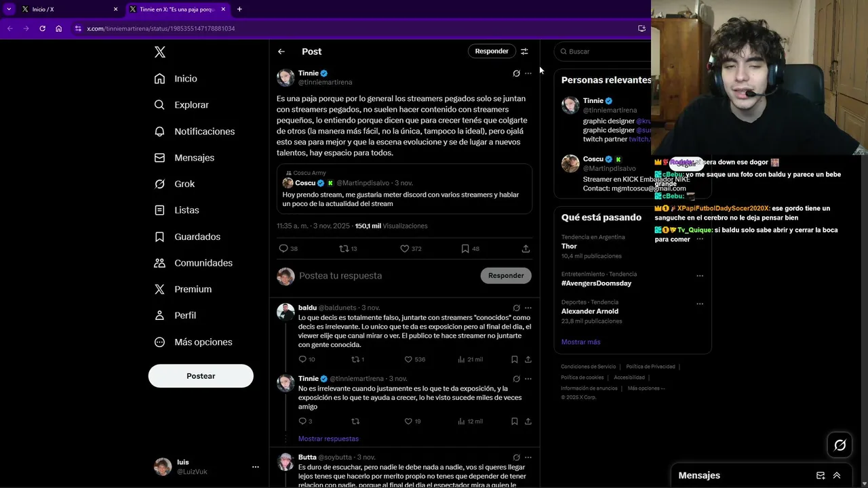868x488 pixels.
Task: Bookmark the main post with 48 saves
Action: 470,249
